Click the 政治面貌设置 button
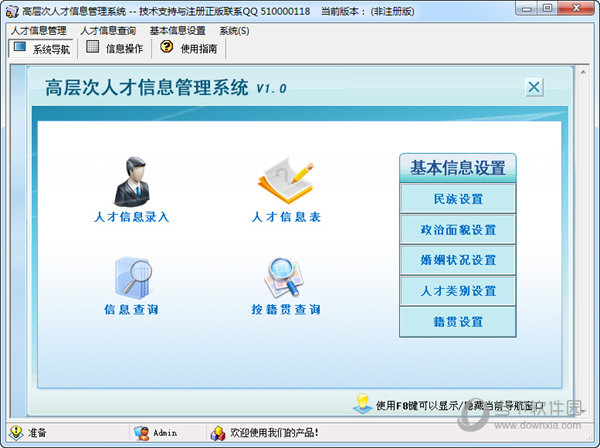 pos(458,230)
